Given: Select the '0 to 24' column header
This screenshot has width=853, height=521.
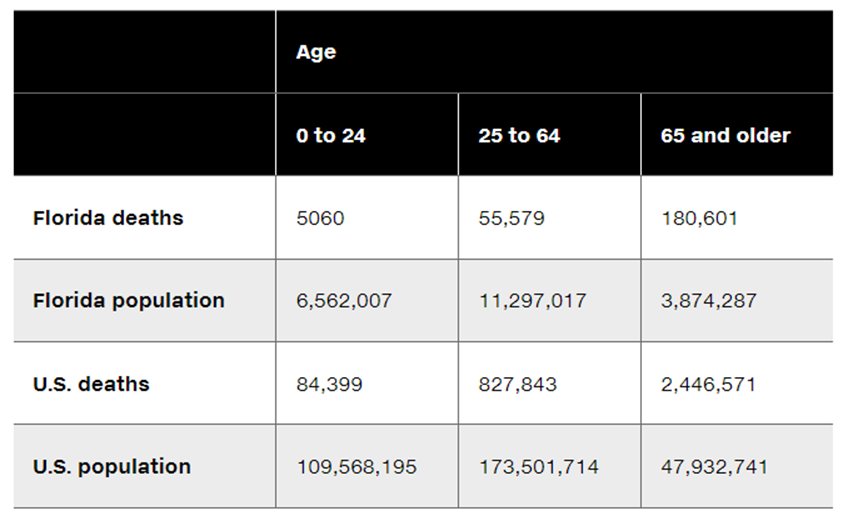Looking at the screenshot, I should point(367,135).
